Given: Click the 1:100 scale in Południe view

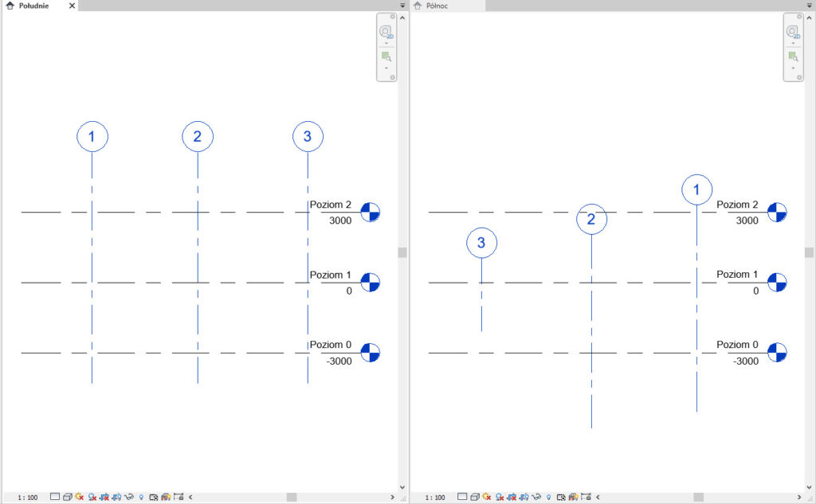Looking at the screenshot, I should [x=27, y=497].
